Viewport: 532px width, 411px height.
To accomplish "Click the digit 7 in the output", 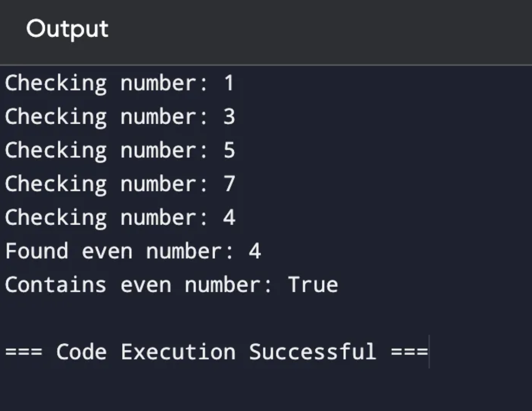I will click(229, 184).
